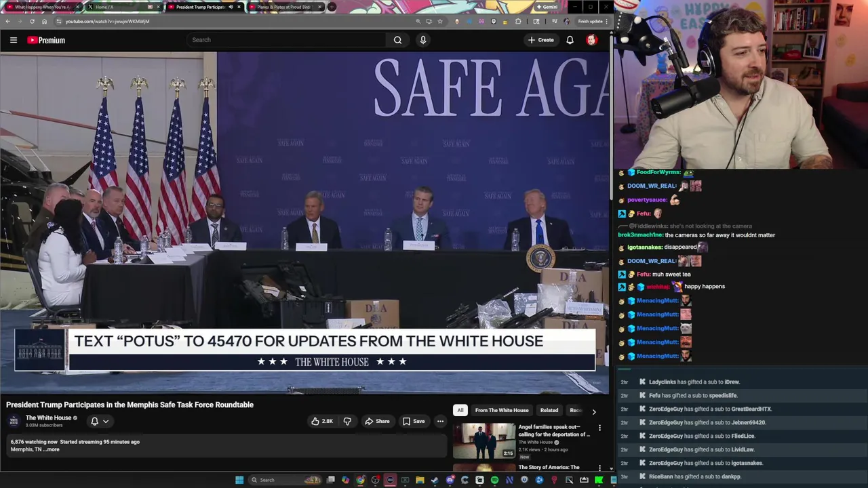This screenshot has width=868, height=488.
Task: Open options menu for Angel families video
Action: (x=599, y=428)
